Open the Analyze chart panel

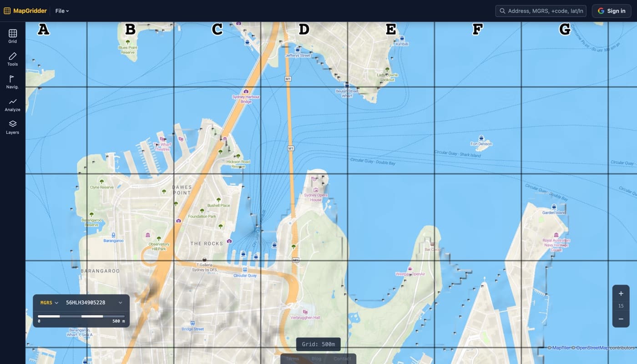[x=12, y=105]
